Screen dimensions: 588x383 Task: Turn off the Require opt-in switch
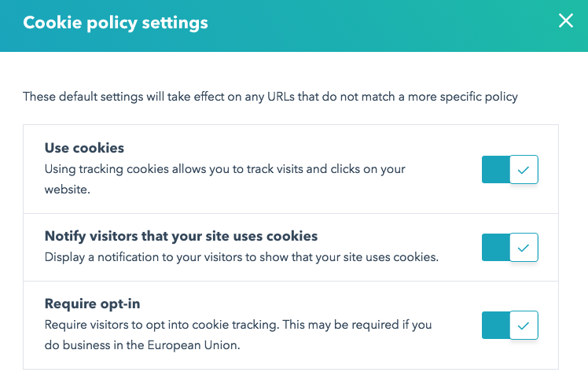coord(509,325)
